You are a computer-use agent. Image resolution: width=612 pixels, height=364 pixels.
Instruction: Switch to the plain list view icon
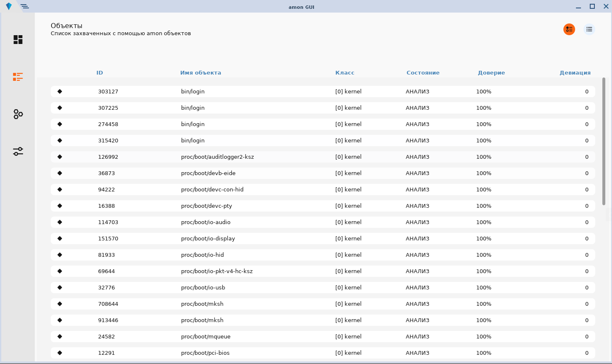pyautogui.click(x=589, y=29)
